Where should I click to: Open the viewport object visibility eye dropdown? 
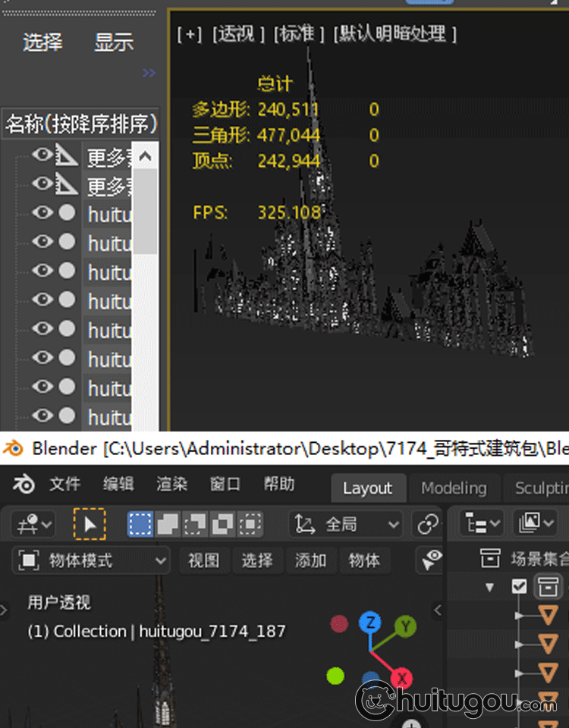click(x=431, y=560)
